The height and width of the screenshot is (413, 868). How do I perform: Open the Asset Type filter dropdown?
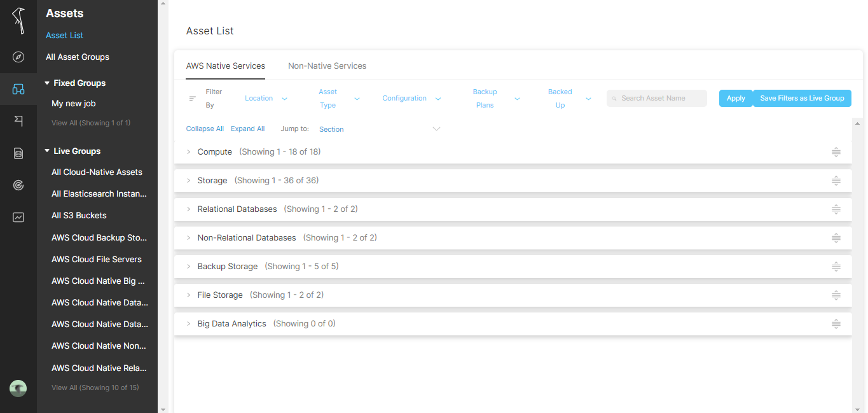tap(338, 99)
